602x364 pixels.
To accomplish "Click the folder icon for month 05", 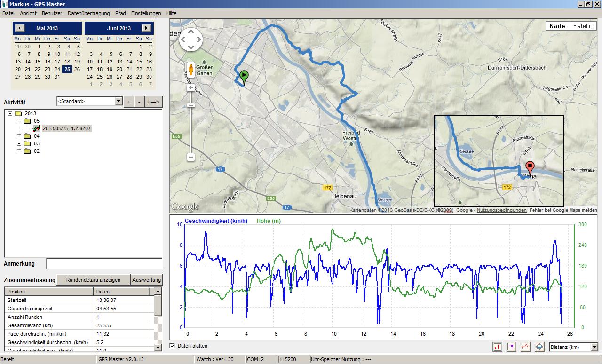I will tap(27, 121).
